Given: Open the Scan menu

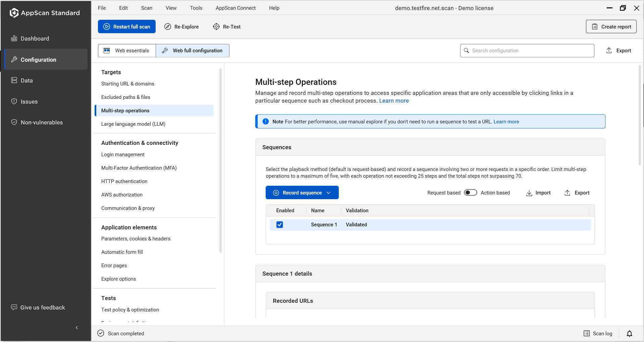Looking at the screenshot, I should pyautogui.click(x=147, y=8).
